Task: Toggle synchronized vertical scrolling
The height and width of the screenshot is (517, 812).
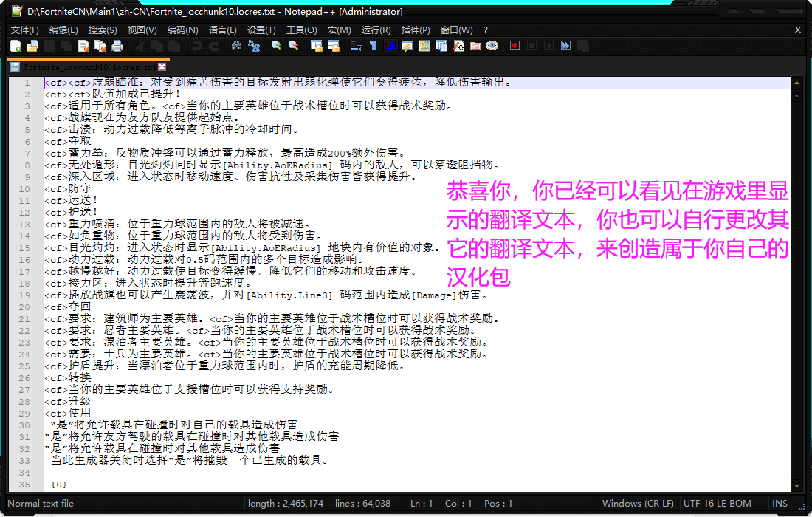Action: pyautogui.click(x=317, y=46)
